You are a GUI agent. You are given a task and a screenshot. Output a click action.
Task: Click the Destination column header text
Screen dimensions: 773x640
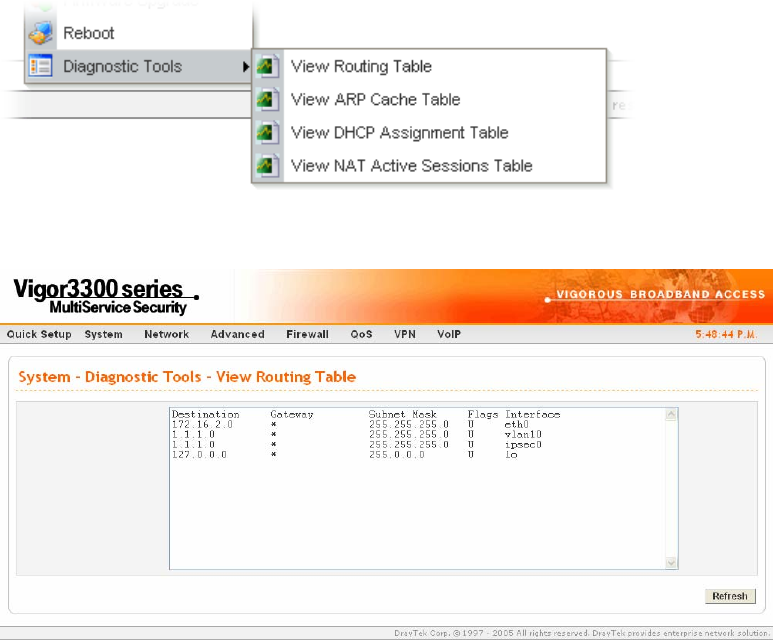[x=206, y=415]
